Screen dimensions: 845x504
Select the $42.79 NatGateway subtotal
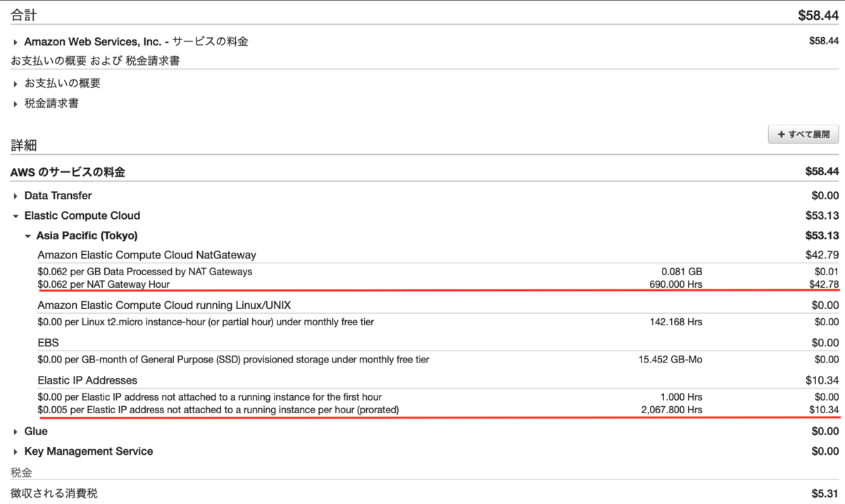pyautogui.click(x=822, y=255)
